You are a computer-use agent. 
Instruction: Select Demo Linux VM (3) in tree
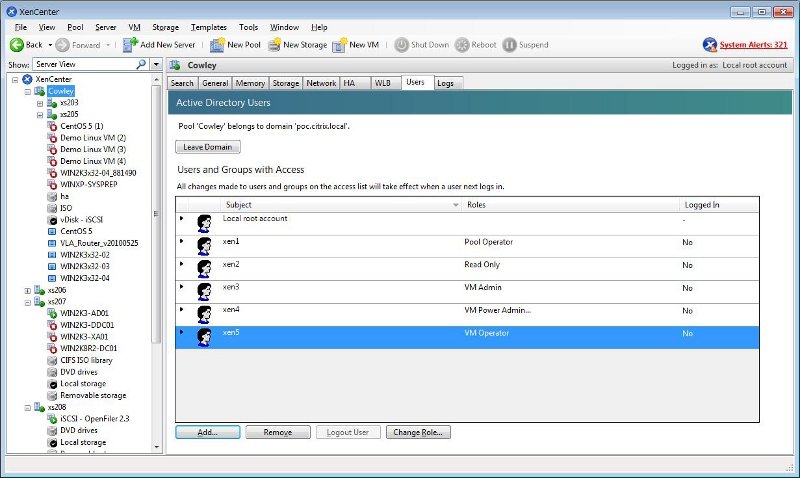[x=93, y=149]
